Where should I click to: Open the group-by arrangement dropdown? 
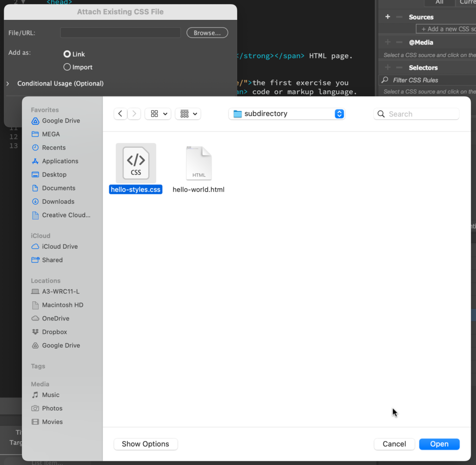(188, 114)
